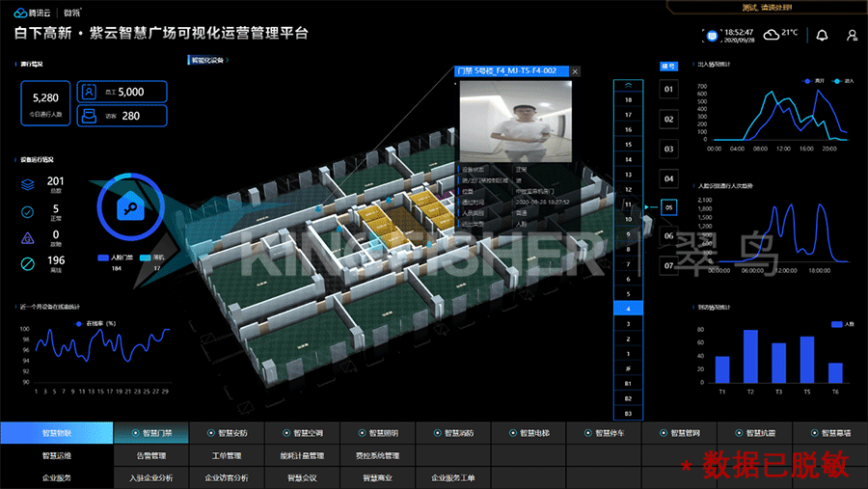Select highlighted floor 4 in list
The width and height of the screenshot is (868, 489).
tap(628, 309)
